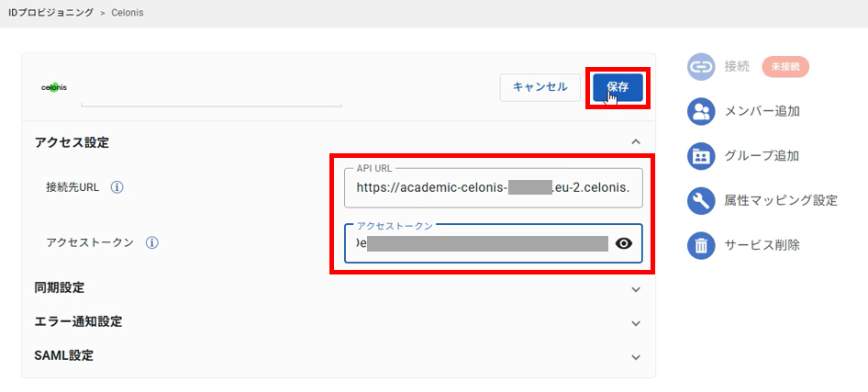Click the SAML設定 heading

pos(63,355)
